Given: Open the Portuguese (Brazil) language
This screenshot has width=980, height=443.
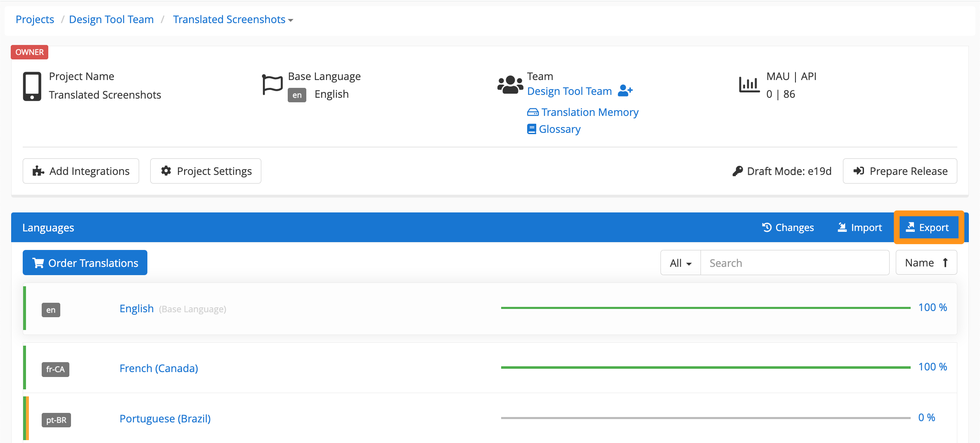Looking at the screenshot, I should coord(165,419).
